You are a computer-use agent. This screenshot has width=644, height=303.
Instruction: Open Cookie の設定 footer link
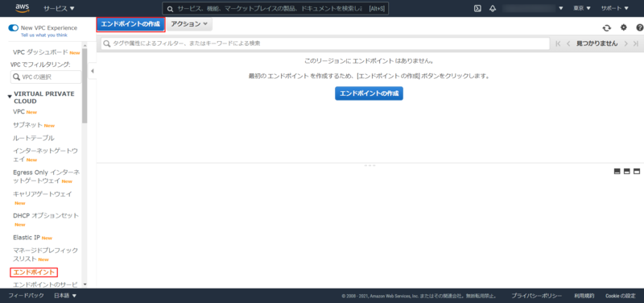pyautogui.click(x=620, y=296)
